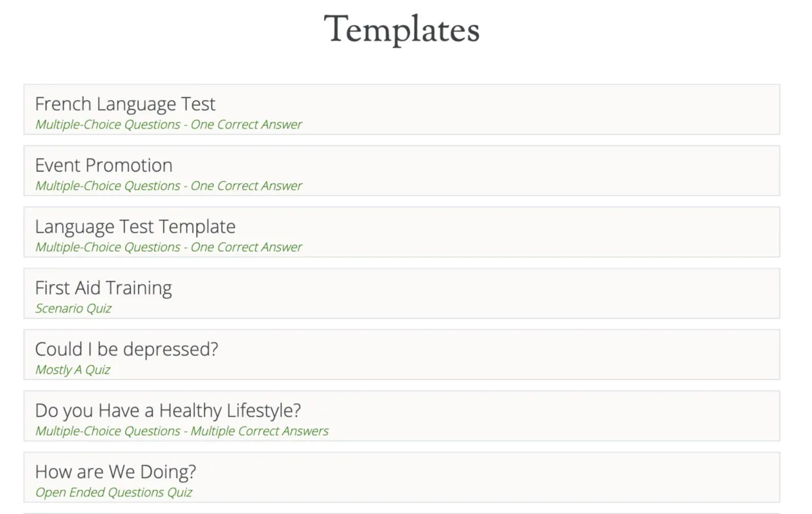Click the 'Scenario Quiz' label
The width and height of the screenshot is (812, 514).
click(x=73, y=309)
